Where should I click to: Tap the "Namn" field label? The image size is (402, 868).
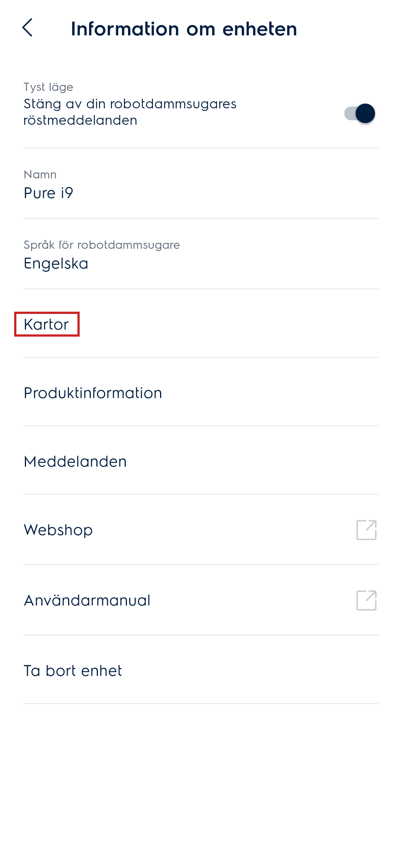(x=40, y=175)
